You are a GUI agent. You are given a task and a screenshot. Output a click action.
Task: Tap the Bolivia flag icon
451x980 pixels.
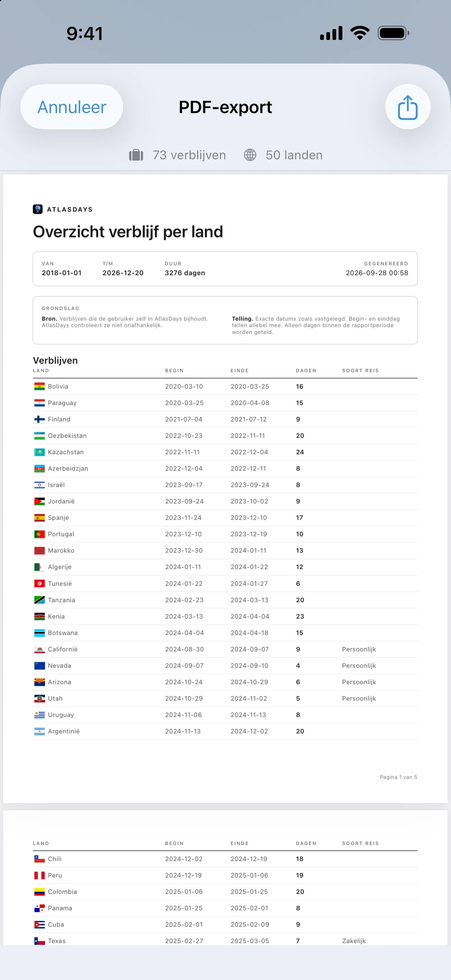[40, 386]
